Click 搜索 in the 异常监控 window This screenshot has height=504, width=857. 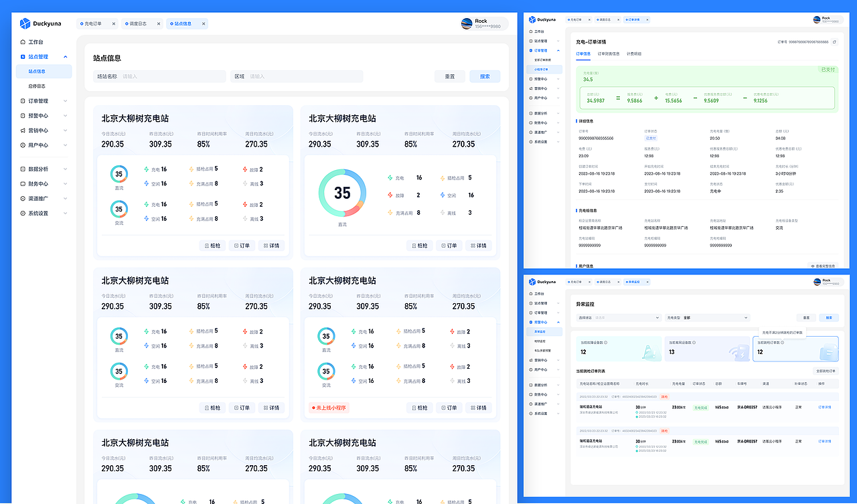829,318
